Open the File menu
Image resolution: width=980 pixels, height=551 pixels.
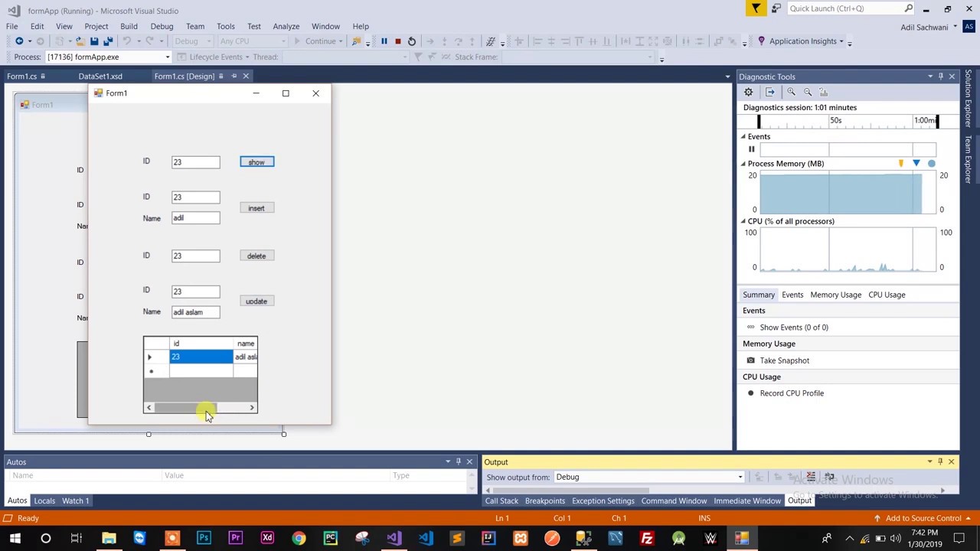tap(11, 26)
